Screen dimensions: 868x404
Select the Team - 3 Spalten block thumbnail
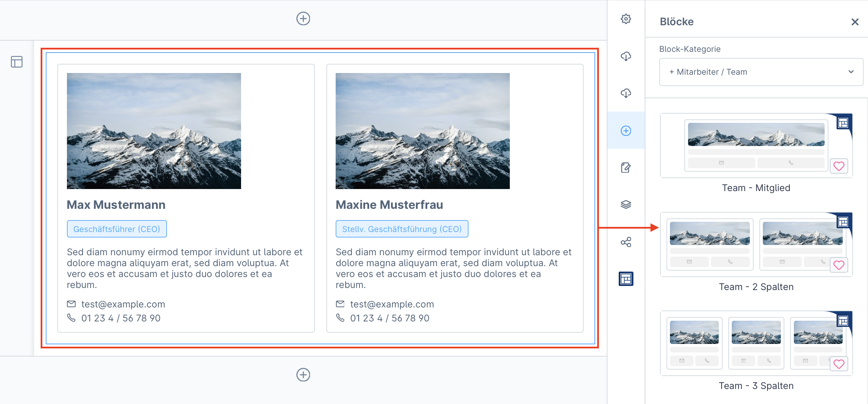coord(756,343)
